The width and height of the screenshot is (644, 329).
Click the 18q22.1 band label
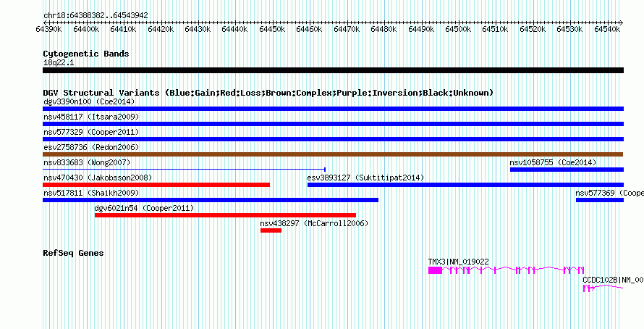tap(59, 62)
